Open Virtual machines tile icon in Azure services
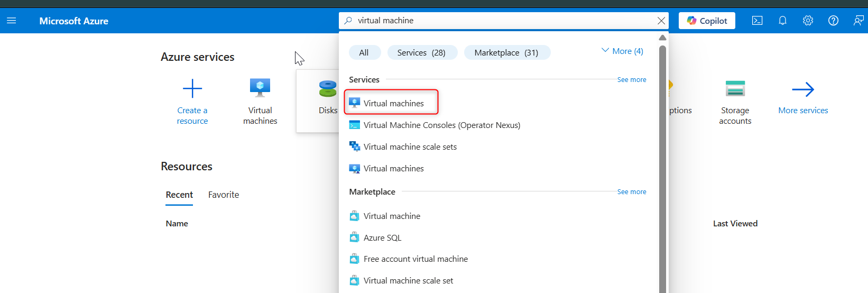The width and height of the screenshot is (868, 293). click(x=260, y=88)
